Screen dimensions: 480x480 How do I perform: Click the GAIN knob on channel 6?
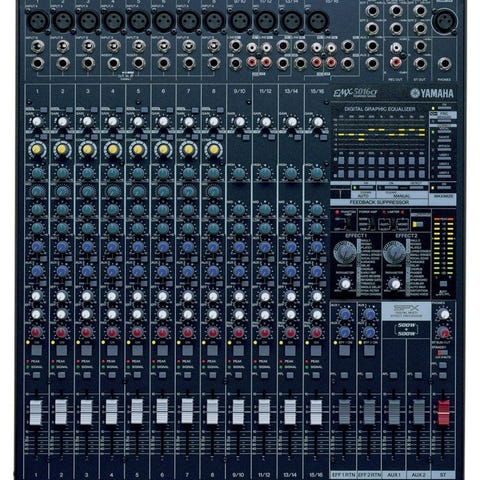click(x=163, y=122)
